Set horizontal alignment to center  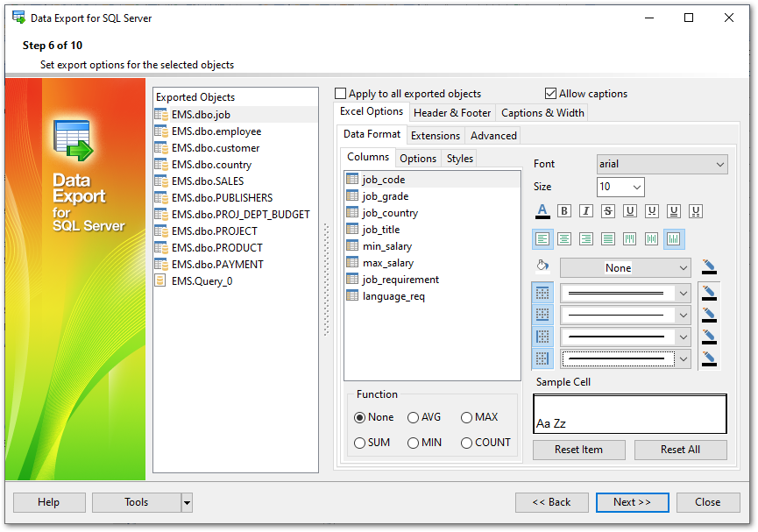[564, 239]
